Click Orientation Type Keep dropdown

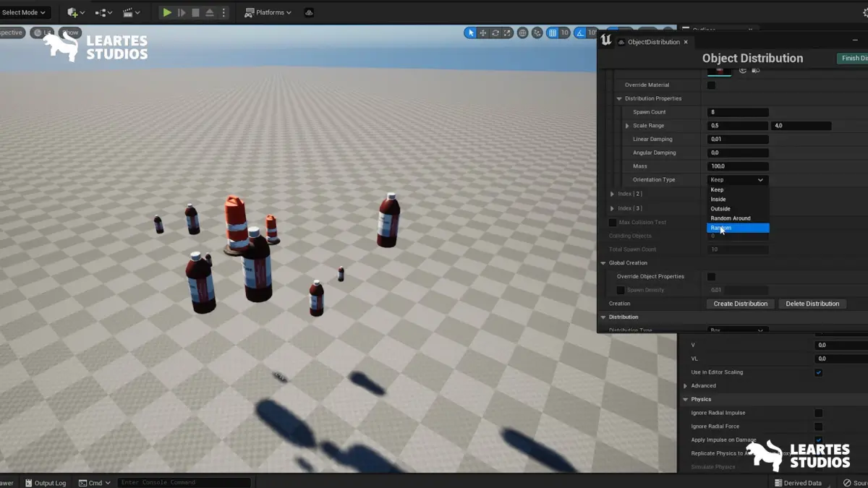pyautogui.click(x=738, y=180)
